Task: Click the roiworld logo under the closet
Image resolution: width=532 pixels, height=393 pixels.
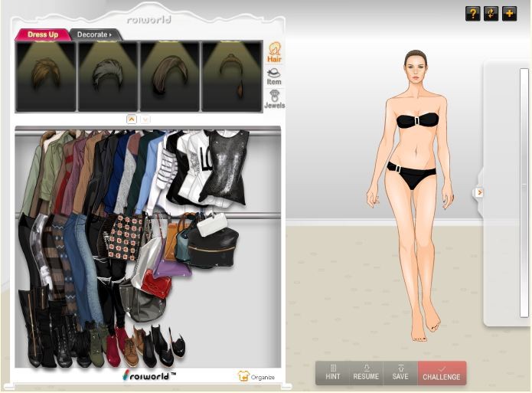Action: pos(149,375)
